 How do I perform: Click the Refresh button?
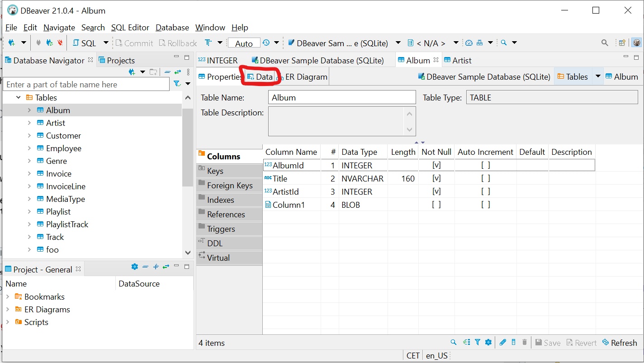(x=620, y=343)
